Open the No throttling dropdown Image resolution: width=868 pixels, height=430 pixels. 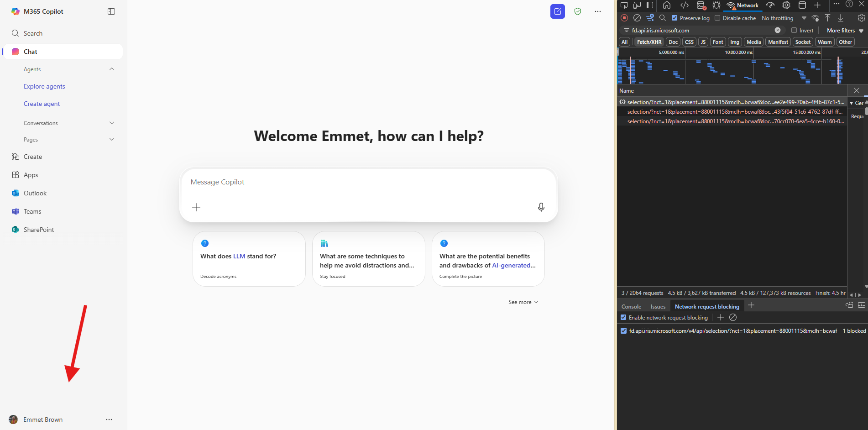(784, 18)
